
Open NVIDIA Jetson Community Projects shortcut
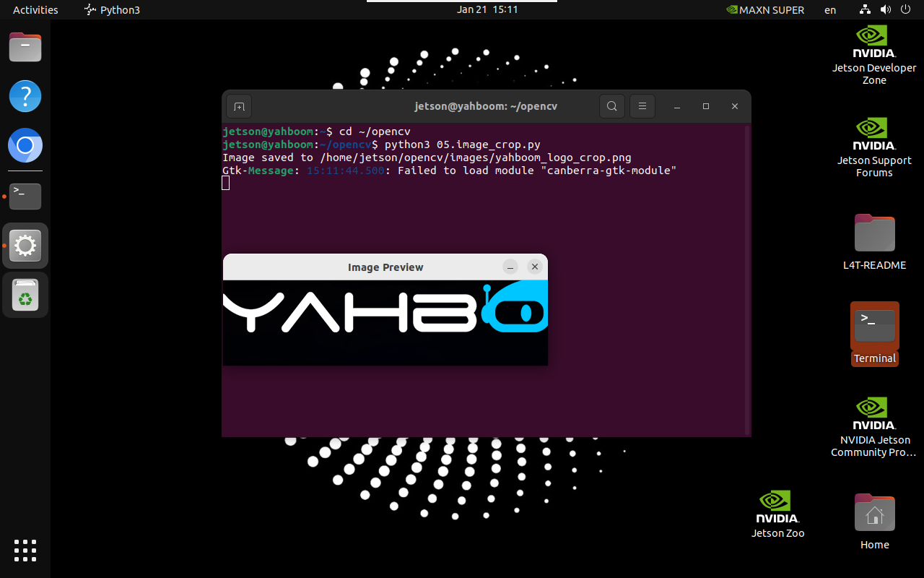click(874, 427)
